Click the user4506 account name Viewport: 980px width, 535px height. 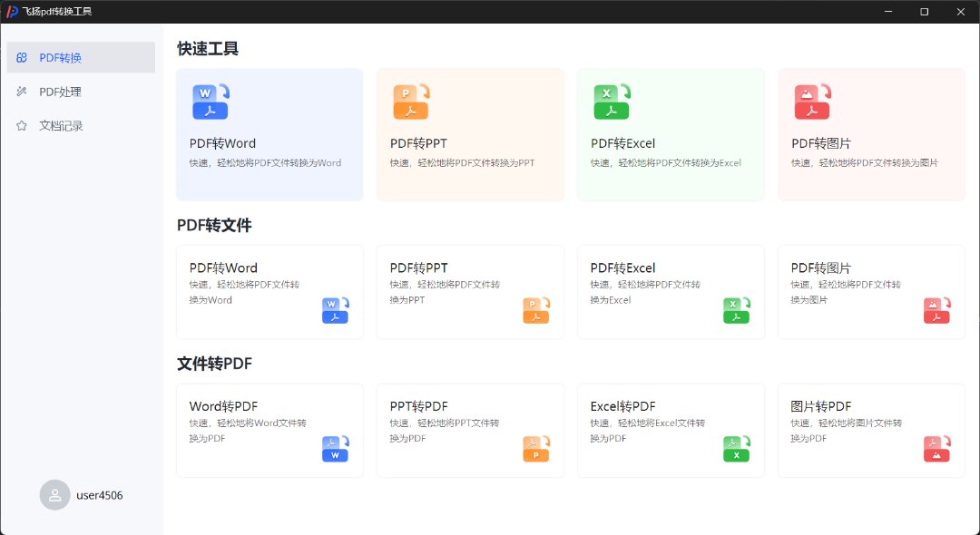pyautogui.click(x=100, y=495)
